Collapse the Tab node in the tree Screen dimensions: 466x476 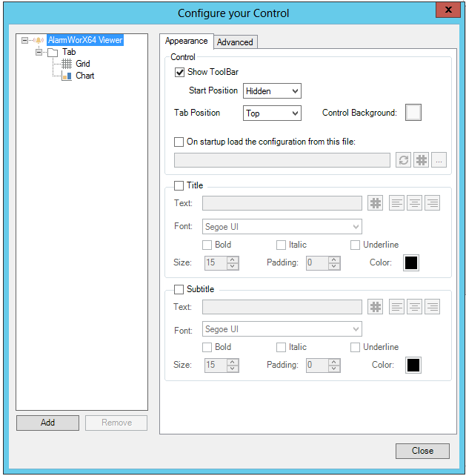pyautogui.click(x=39, y=53)
